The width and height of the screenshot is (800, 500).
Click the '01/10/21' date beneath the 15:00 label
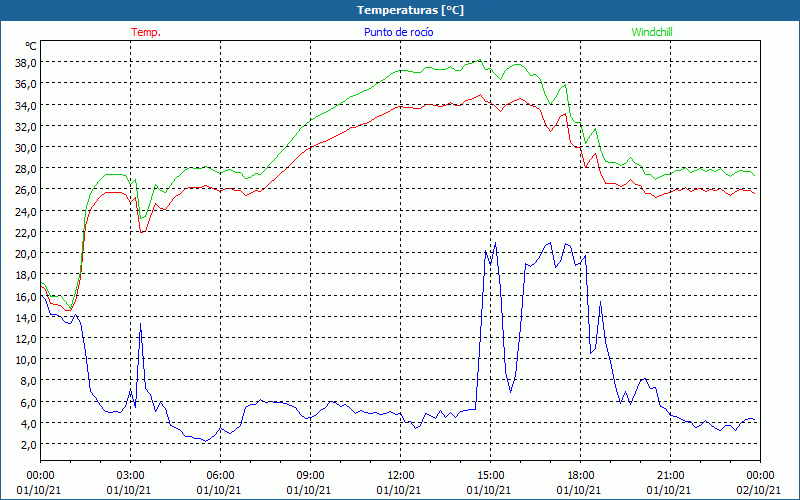tap(489, 490)
